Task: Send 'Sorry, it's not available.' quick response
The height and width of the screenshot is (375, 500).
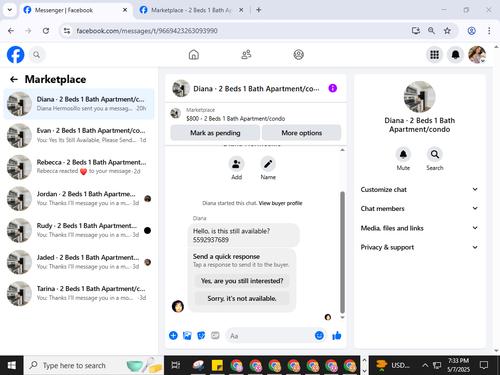Action: 242,298
